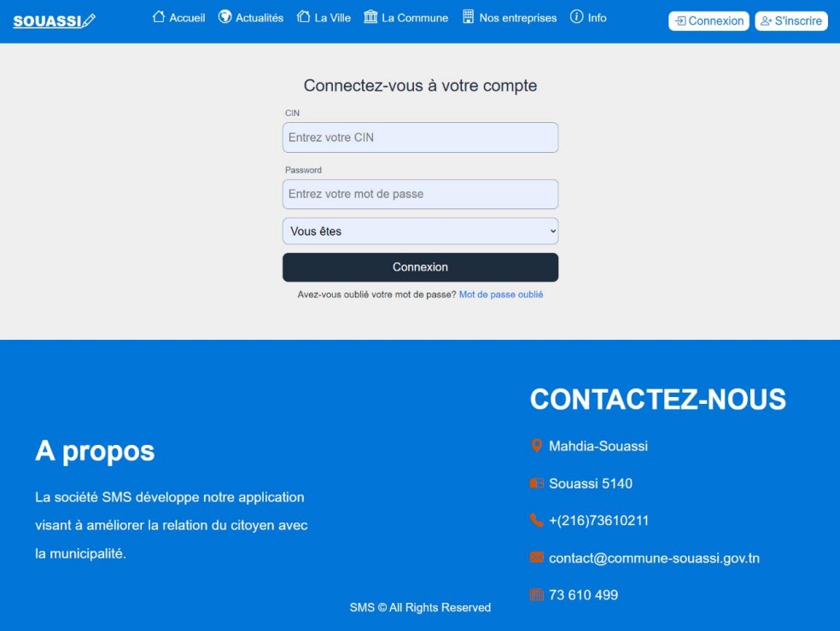Click the add-user icon in the S'inscrire button

(x=767, y=20)
